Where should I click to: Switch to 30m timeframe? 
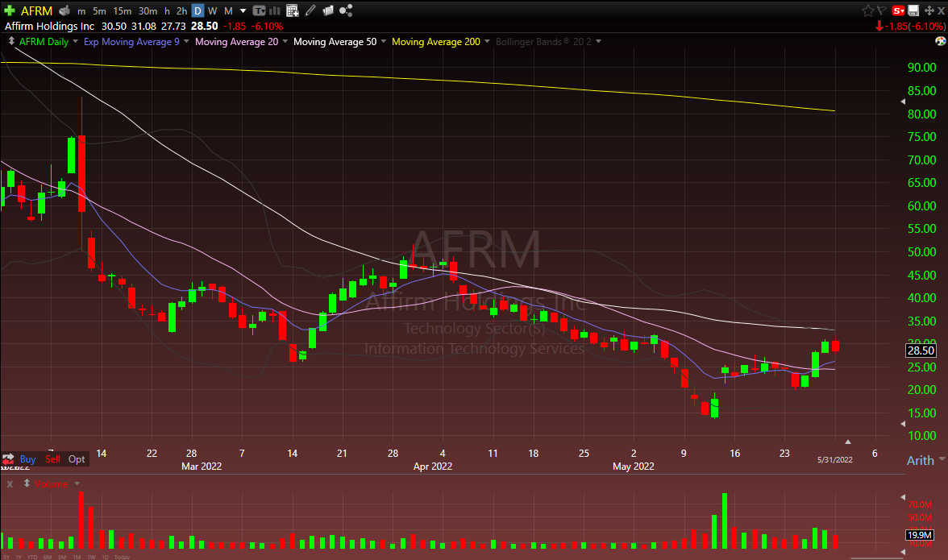coord(148,10)
